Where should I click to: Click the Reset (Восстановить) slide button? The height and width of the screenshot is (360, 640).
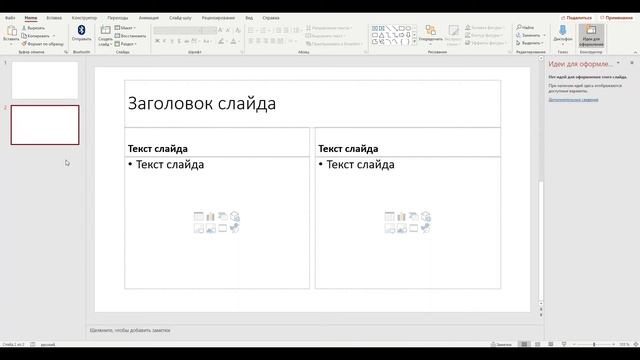pyautogui.click(x=130, y=36)
